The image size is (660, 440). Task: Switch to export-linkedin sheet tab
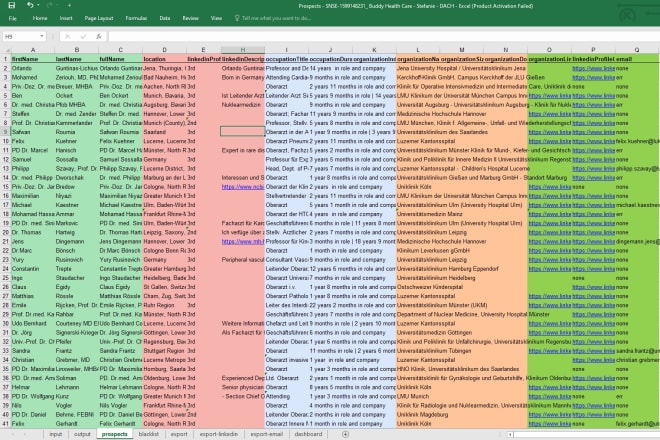[219, 434]
